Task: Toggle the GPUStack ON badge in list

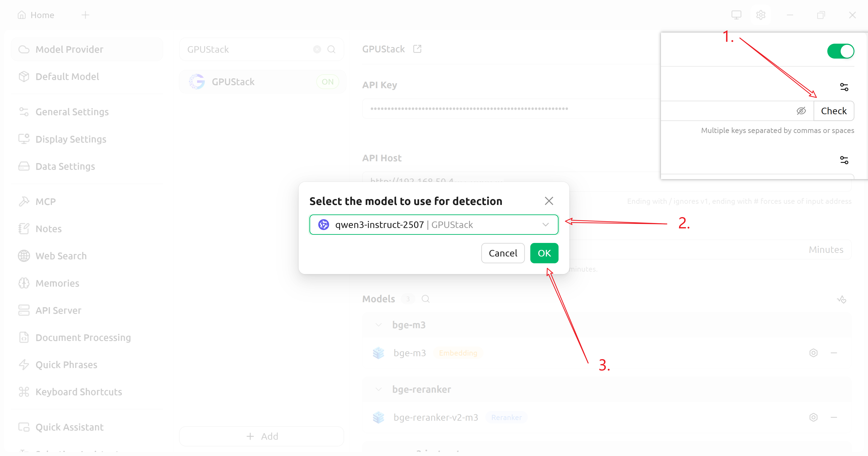Action: click(327, 82)
